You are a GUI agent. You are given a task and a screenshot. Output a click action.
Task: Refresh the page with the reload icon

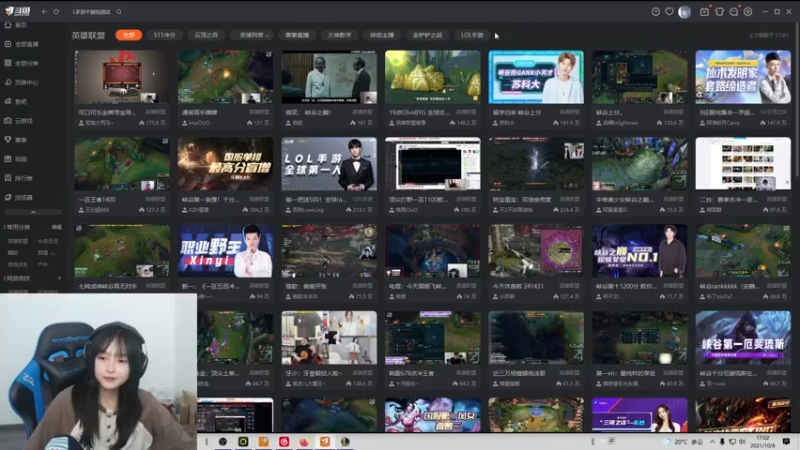56,12
